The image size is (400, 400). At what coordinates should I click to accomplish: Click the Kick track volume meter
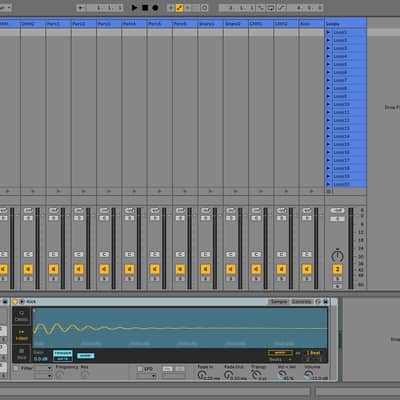point(316,248)
